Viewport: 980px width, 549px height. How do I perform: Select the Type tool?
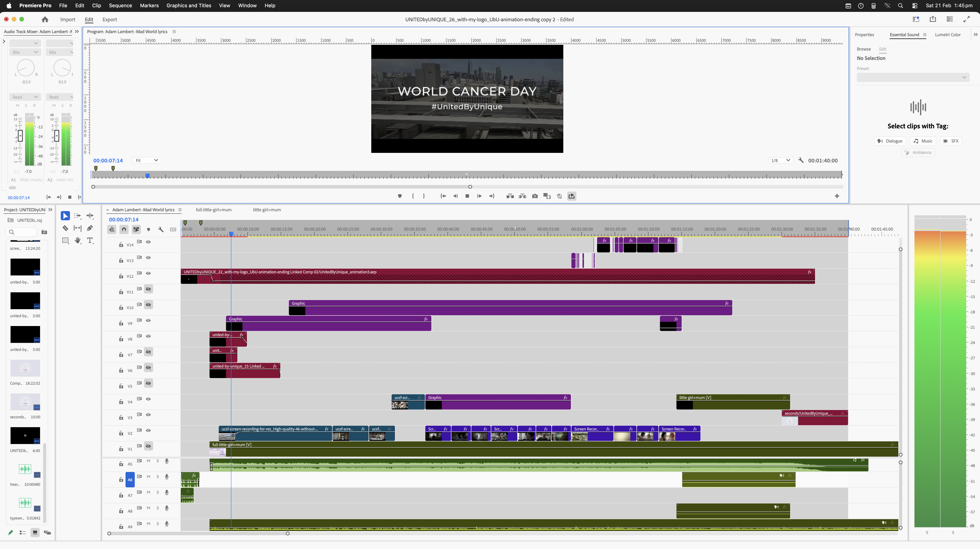[x=90, y=240]
